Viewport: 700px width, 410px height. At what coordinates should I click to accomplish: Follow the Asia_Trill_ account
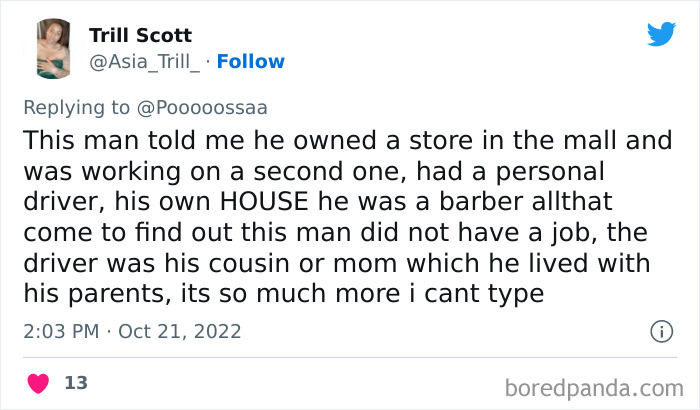[251, 61]
